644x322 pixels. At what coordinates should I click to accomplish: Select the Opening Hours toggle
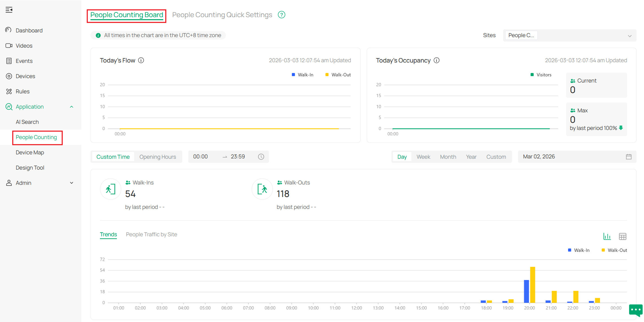158,157
